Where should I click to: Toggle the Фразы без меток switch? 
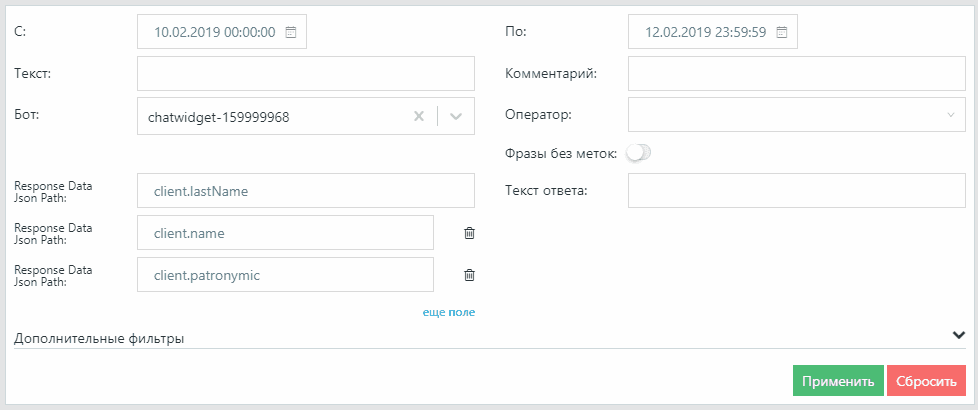click(x=638, y=153)
